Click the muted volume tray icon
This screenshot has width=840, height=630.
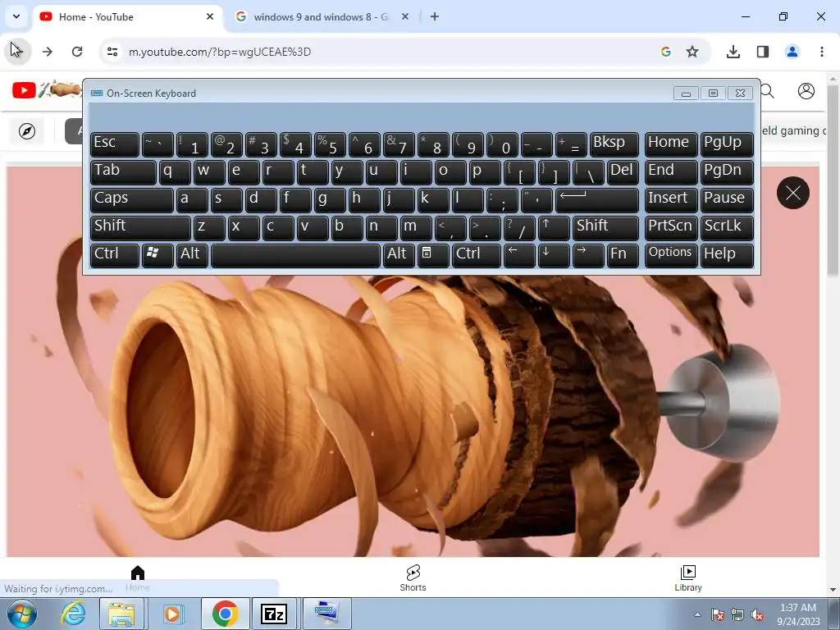[x=757, y=615]
